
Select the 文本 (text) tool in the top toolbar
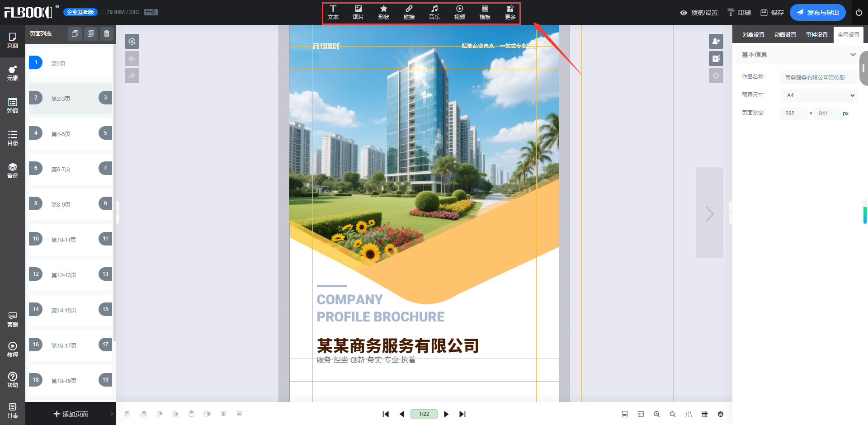333,12
